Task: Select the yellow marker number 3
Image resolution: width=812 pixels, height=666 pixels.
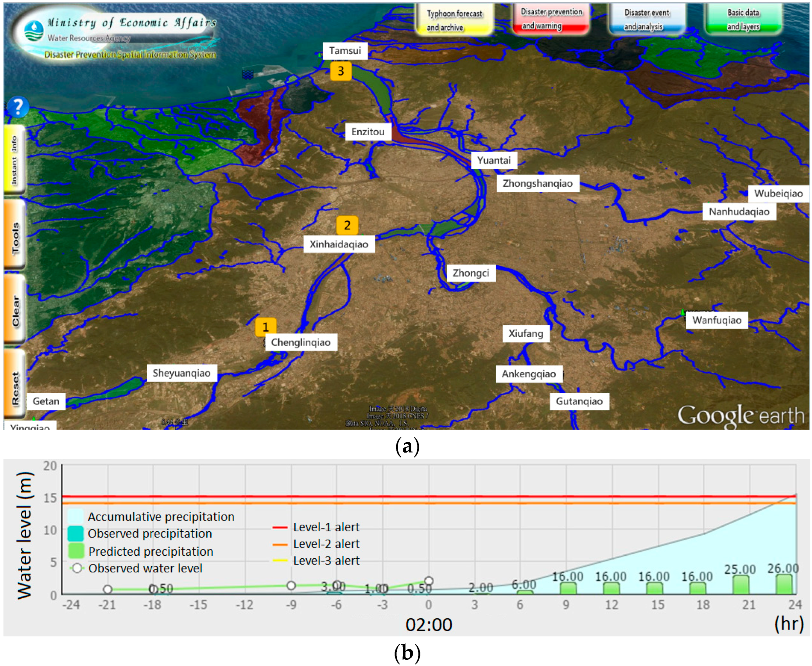Action: tap(340, 71)
